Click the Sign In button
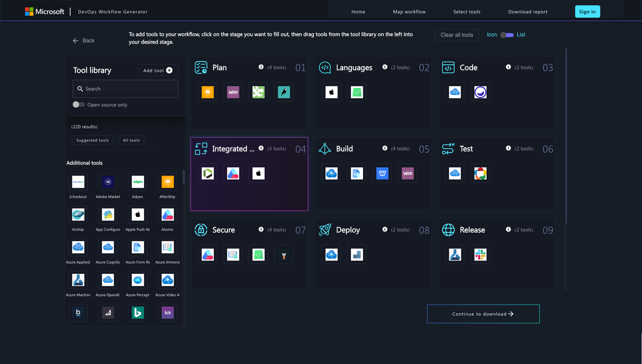The image size is (642, 364). (587, 12)
